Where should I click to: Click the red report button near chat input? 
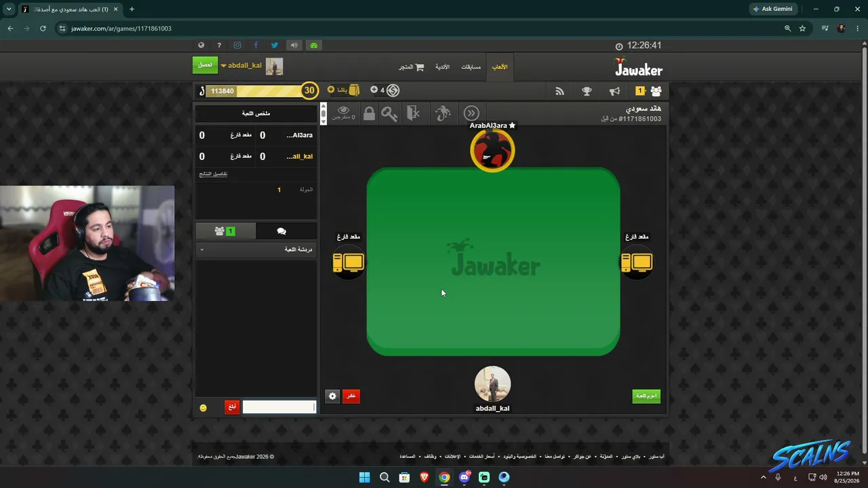pyautogui.click(x=232, y=407)
